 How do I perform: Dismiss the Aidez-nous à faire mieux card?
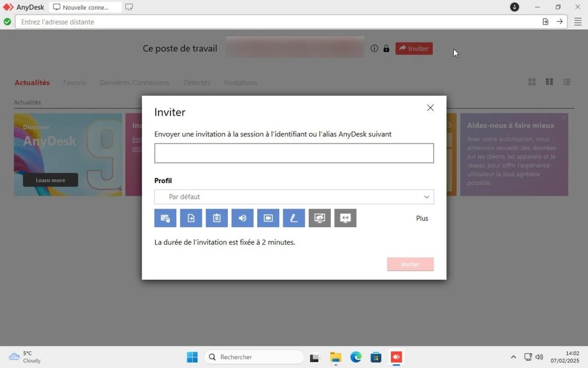[563, 118]
